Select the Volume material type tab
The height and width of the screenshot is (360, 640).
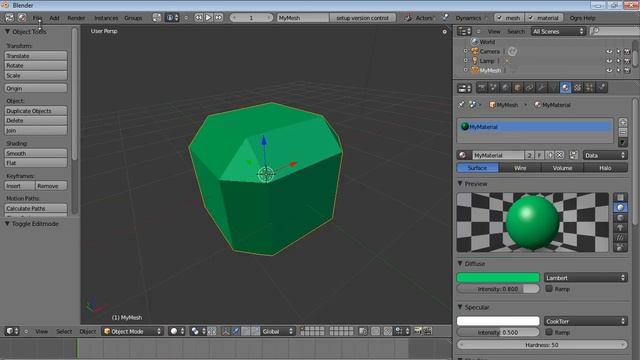[x=562, y=168]
